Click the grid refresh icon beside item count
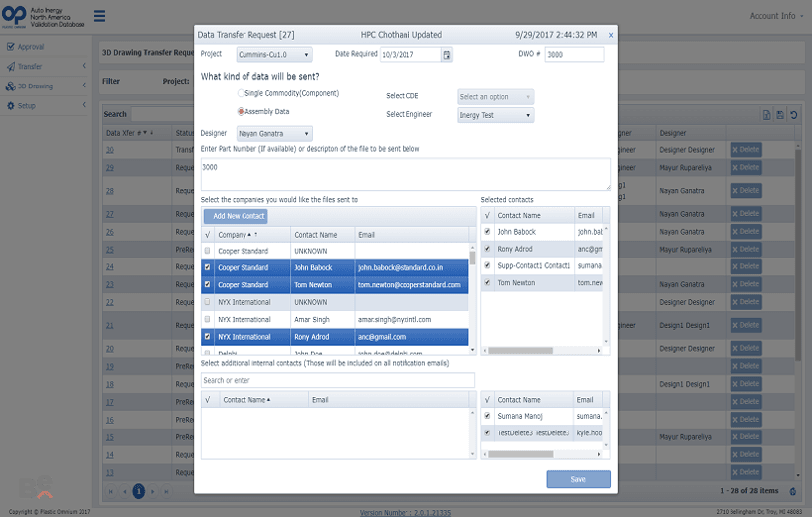 tap(793, 491)
